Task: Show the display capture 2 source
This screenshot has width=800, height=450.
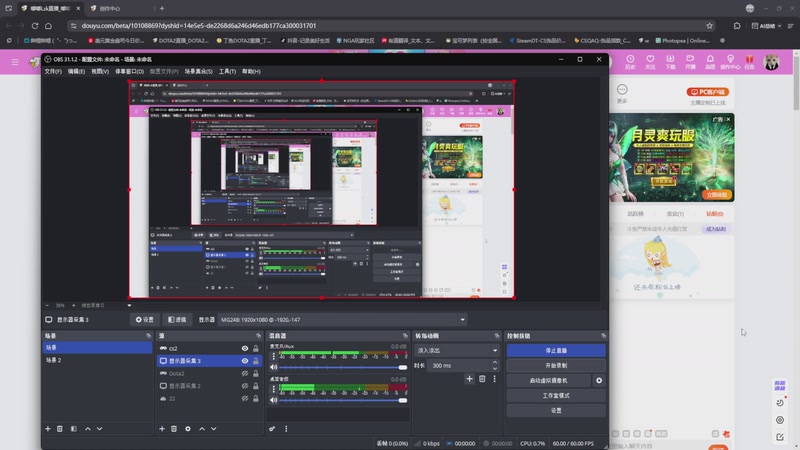Action: [245, 386]
